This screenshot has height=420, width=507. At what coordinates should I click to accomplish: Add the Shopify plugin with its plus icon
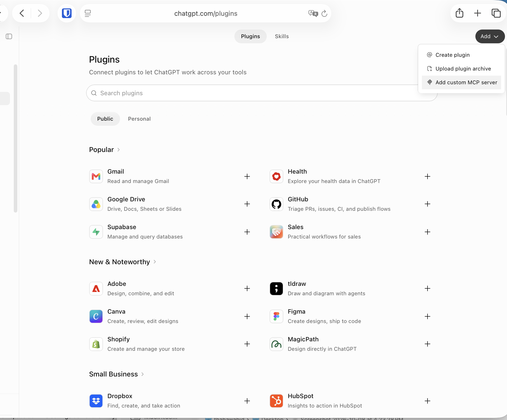click(247, 344)
